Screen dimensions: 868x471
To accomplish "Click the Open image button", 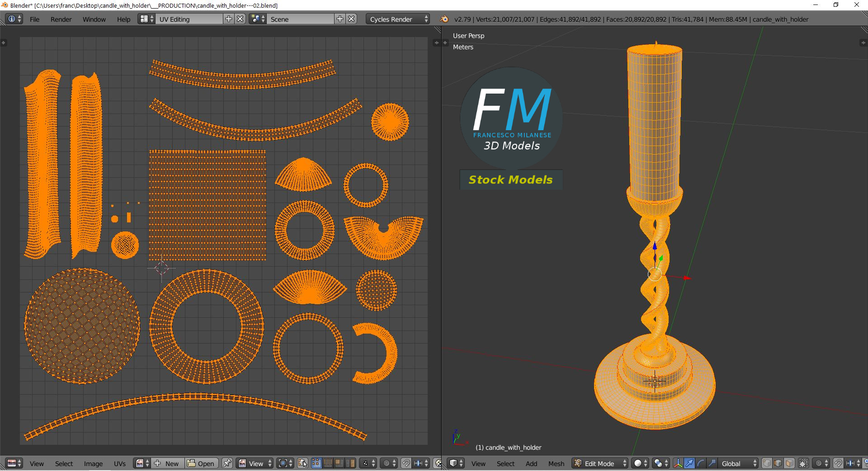I will click(x=202, y=463).
